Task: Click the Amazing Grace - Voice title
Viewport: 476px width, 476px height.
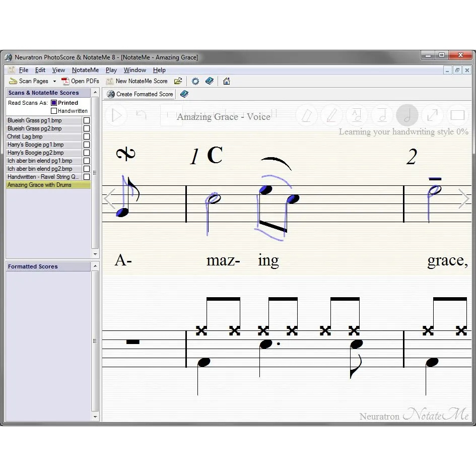Action: [x=224, y=116]
